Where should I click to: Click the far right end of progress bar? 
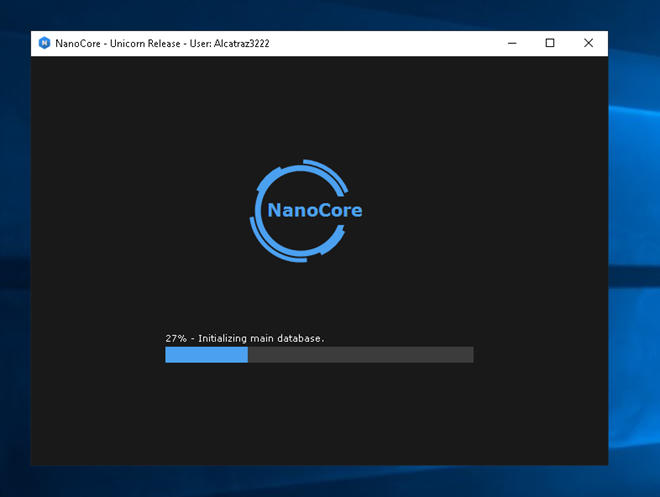point(470,355)
